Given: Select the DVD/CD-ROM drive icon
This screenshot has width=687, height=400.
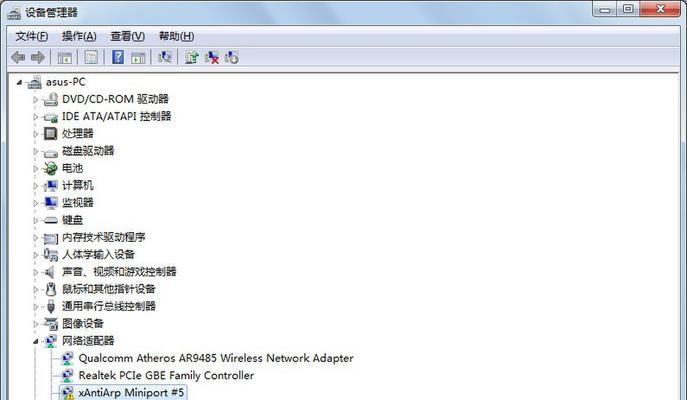Looking at the screenshot, I should coord(51,99).
